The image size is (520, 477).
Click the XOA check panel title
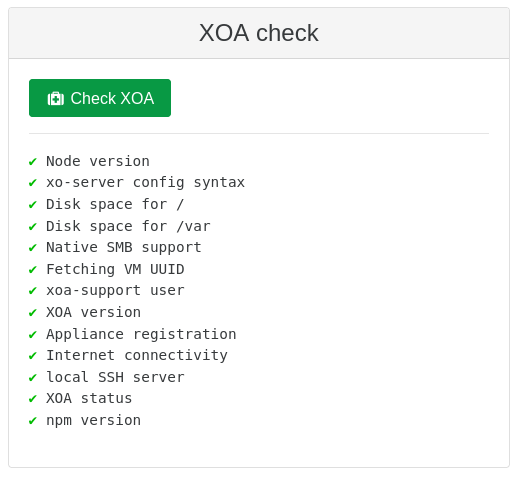coord(259,33)
